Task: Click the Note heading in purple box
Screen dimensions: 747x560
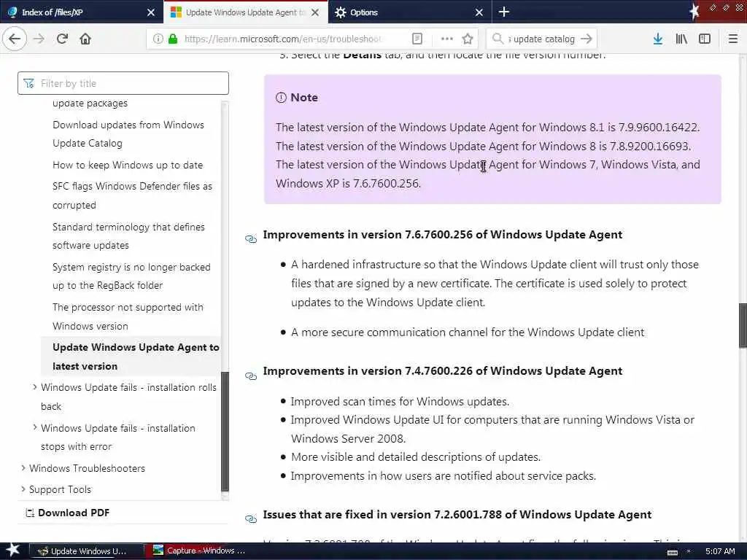Action: (304, 97)
